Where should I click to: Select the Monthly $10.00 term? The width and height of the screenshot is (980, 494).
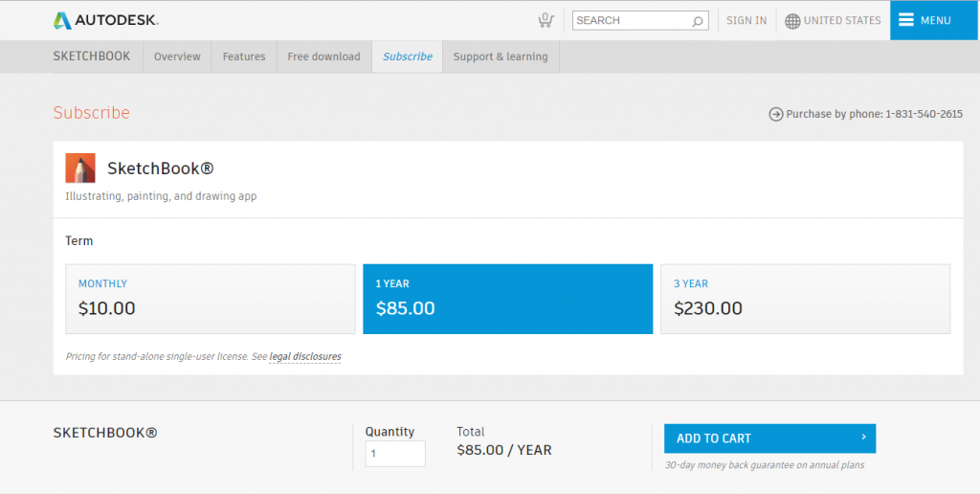210,299
